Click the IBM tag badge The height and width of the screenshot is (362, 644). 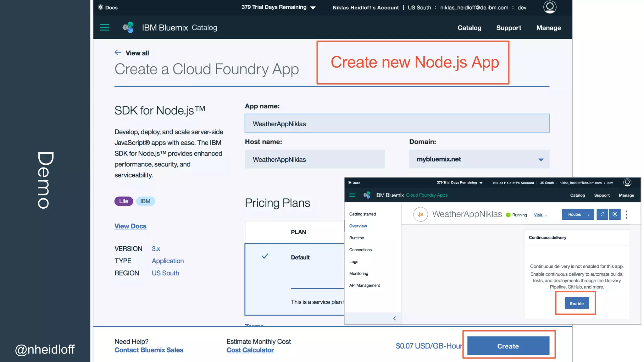pyautogui.click(x=145, y=201)
